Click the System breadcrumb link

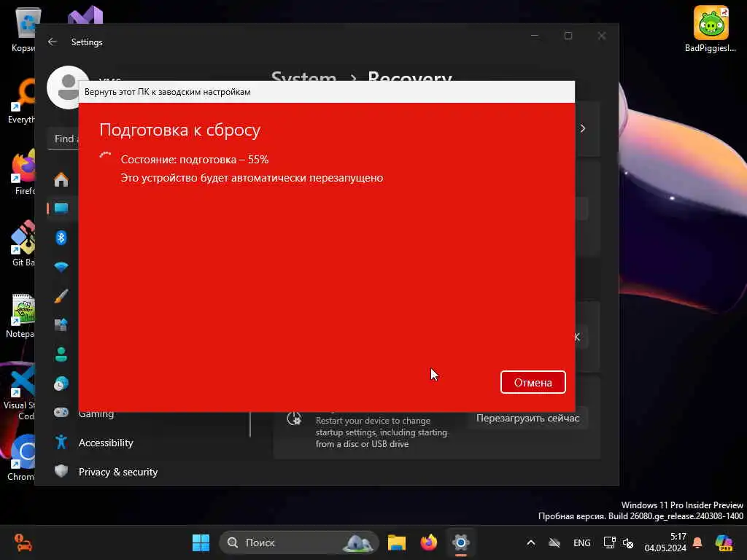[303, 76]
